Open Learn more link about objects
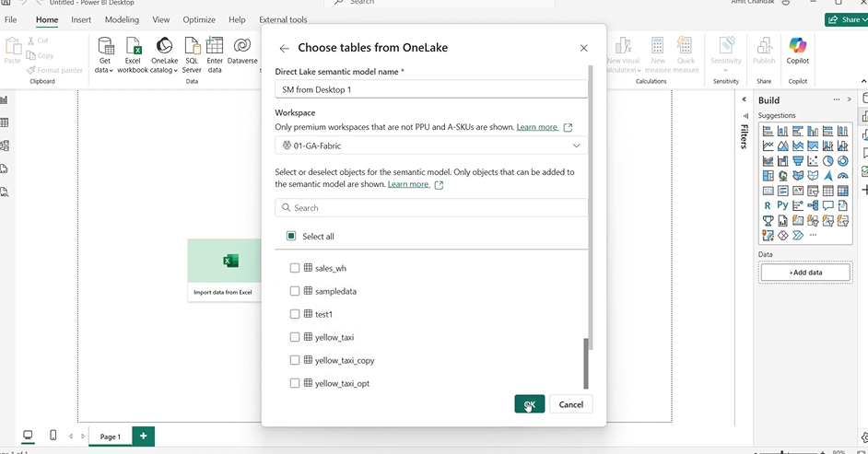This screenshot has height=454, width=868. pyautogui.click(x=408, y=184)
